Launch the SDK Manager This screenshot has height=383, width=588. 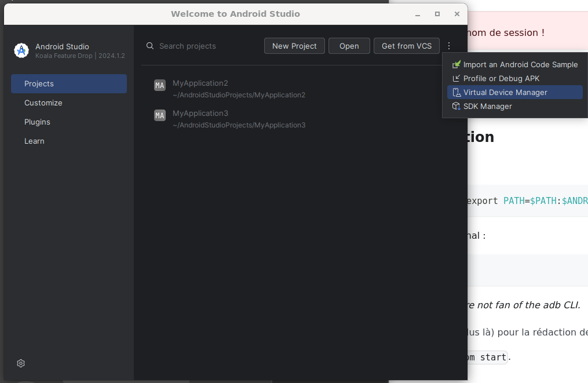pos(487,106)
